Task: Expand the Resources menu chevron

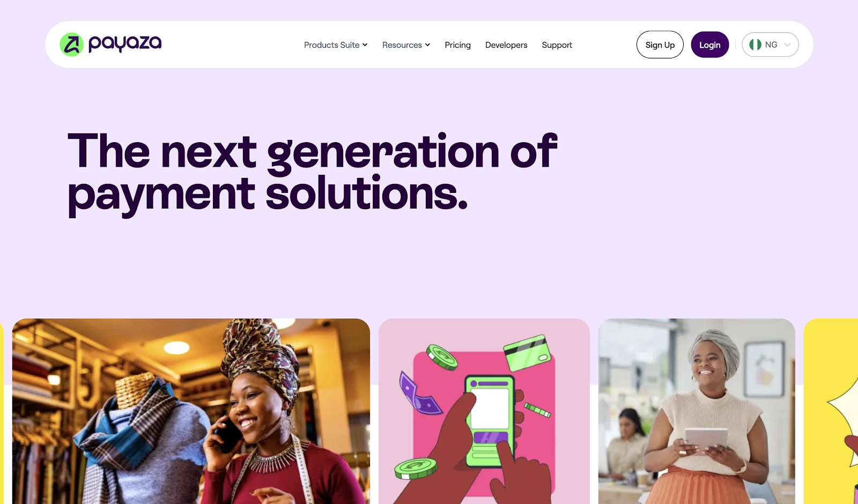Action: [x=427, y=45]
